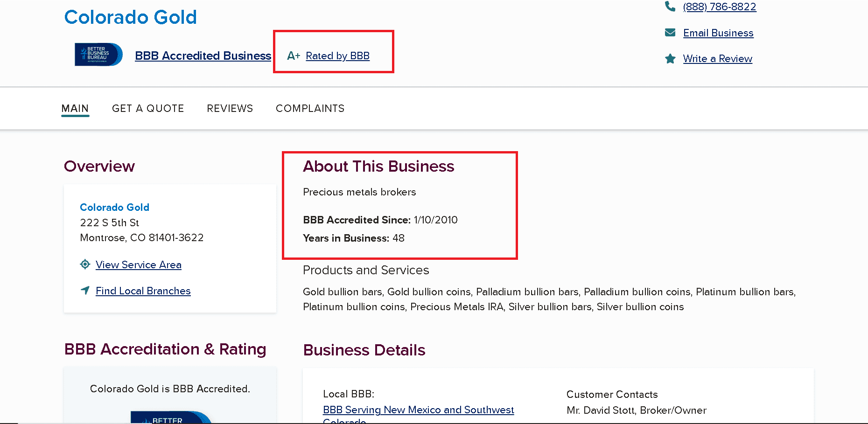Select the MAIN tab
The width and height of the screenshot is (868, 424).
coord(75,108)
